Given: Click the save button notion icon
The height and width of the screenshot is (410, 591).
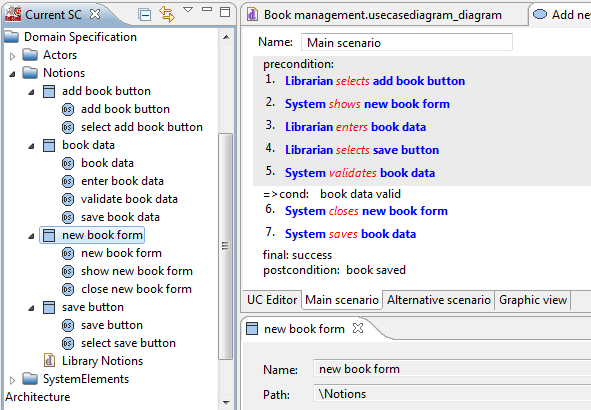Looking at the screenshot, I should (49, 307).
